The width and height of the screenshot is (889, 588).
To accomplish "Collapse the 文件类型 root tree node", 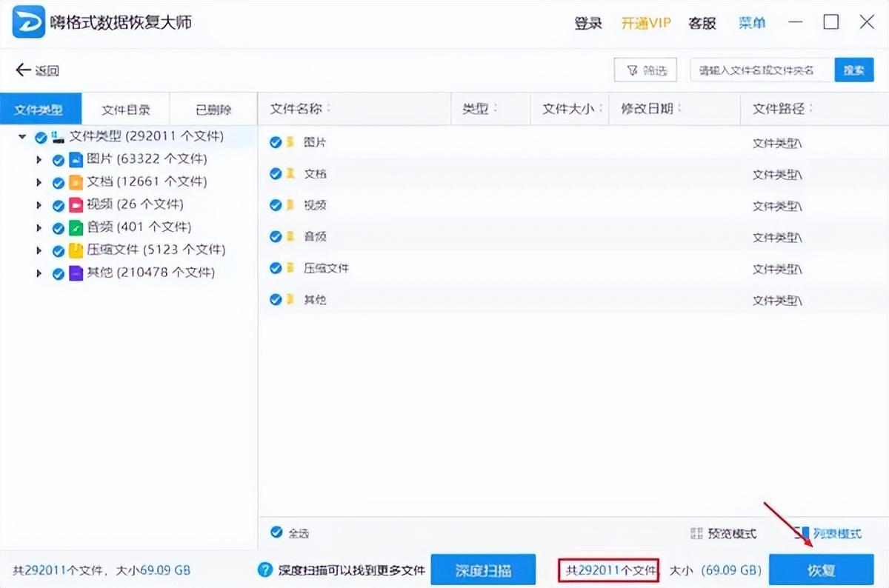I will point(22,137).
